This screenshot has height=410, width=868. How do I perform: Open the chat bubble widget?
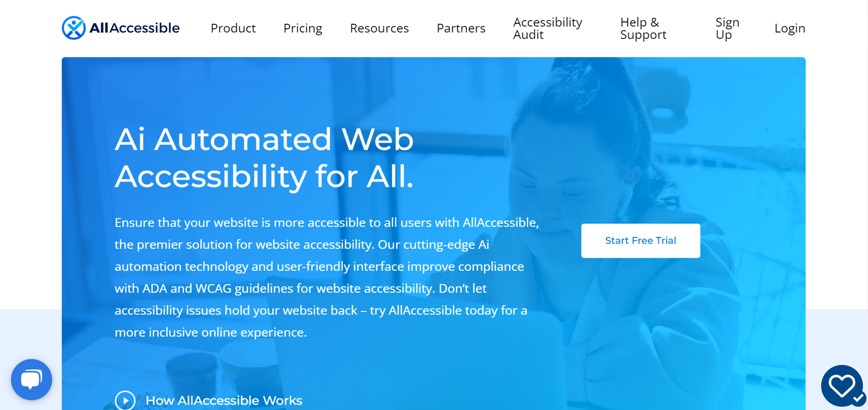point(32,380)
